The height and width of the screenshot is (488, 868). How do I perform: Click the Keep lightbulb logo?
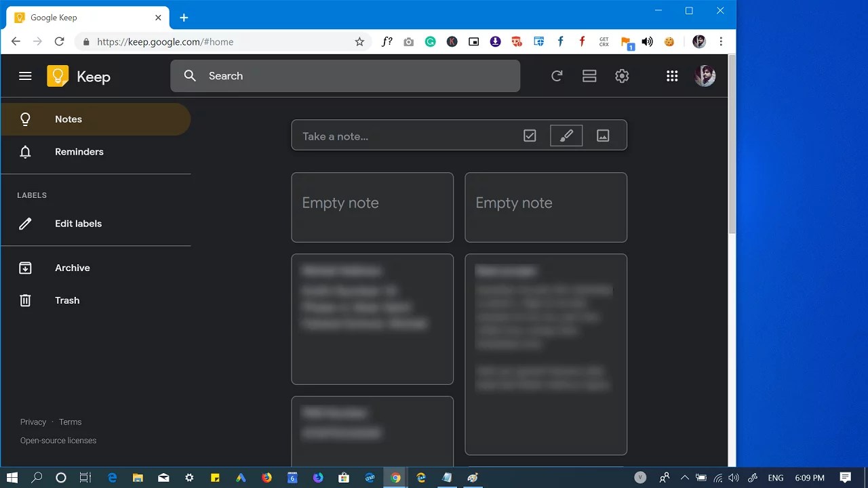[58, 76]
